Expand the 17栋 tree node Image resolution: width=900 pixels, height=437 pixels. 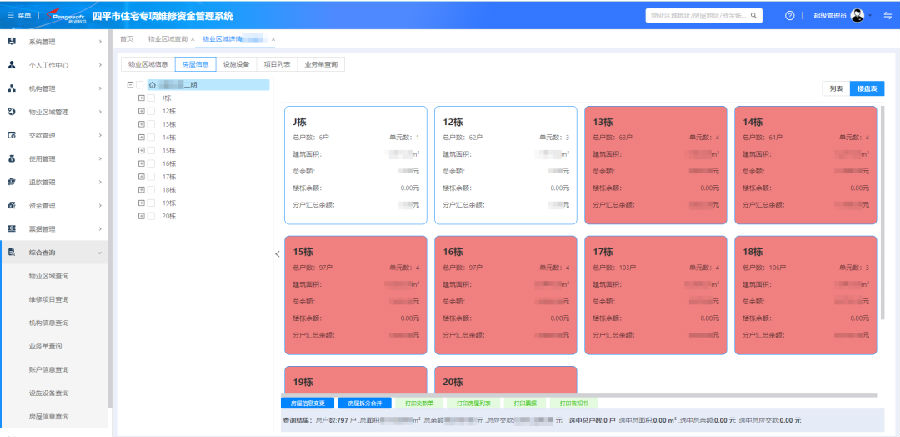pyautogui.click(x=140, y=176)
